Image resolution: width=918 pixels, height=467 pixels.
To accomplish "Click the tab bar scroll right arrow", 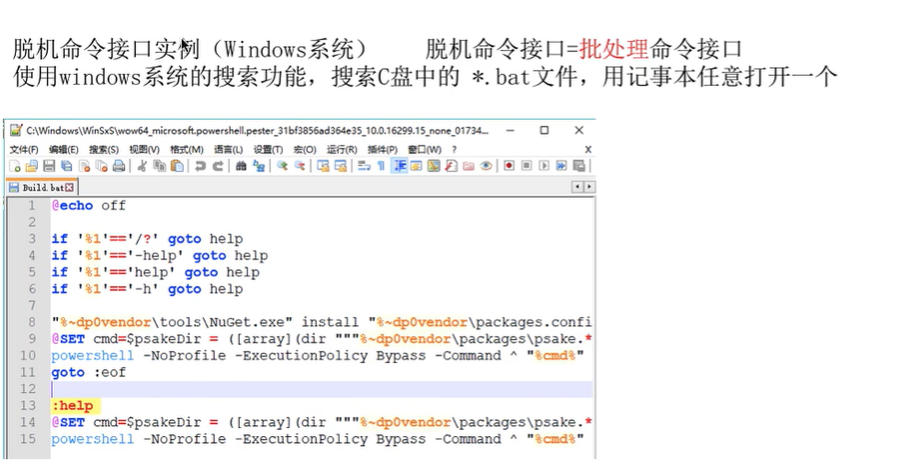I will pyautogui.click(x=589, y=187).
